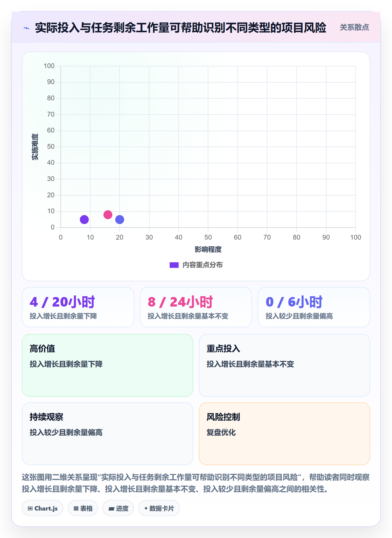This screenshot has height=538, width=392.
Task: Click the 影响程度 x-axis title
Action: pyautogui.click(x=208, y=249)
